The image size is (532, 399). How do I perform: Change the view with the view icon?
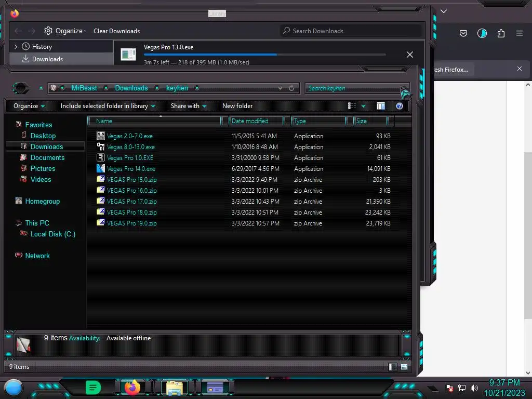coord(352,106)
